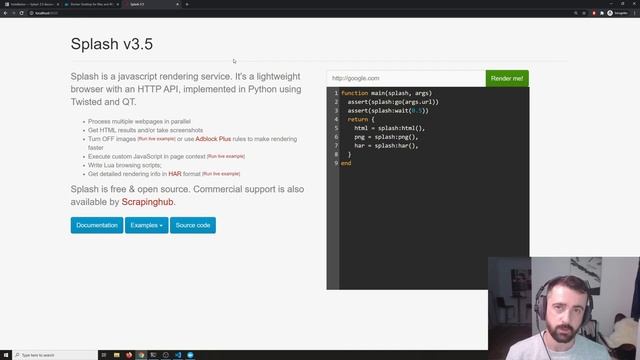This screenshot has width=640, height=360.
Task: Select the Splash 3.5 browser tab
Action: point(151,4)
